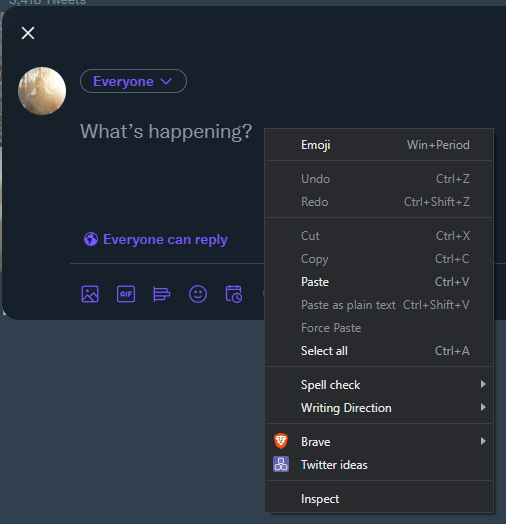Select Emoji in the context menu
The image size is (506, 524).
coord(379,145)
